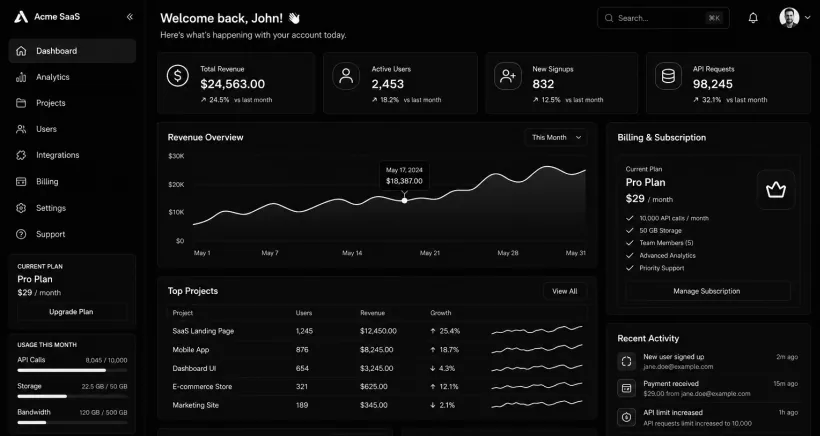This screenshot has width=820, height=436.
Task: Click the API Requests database icon
Action: tap(668, 76)
